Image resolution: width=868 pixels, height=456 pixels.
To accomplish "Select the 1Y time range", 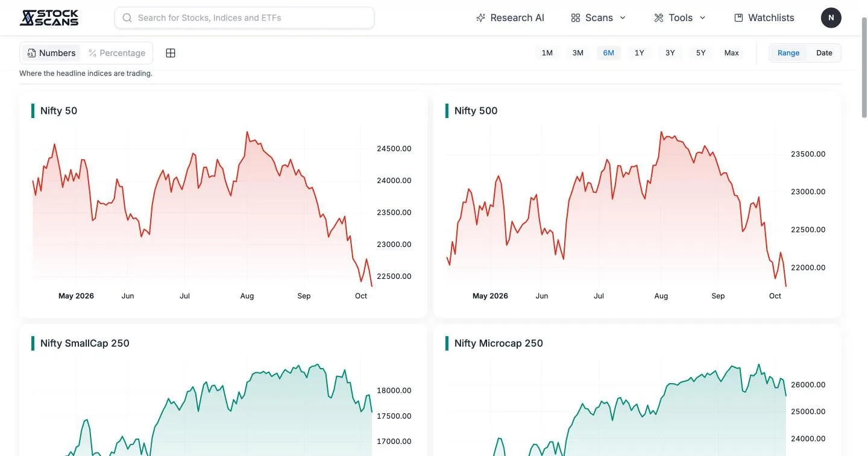I will tap(640, 53).
